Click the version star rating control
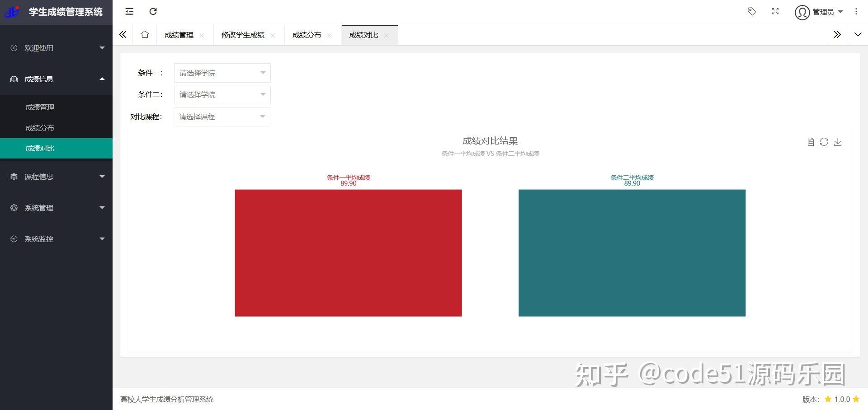Screen dimensions: 868x410 pos(841,399)
